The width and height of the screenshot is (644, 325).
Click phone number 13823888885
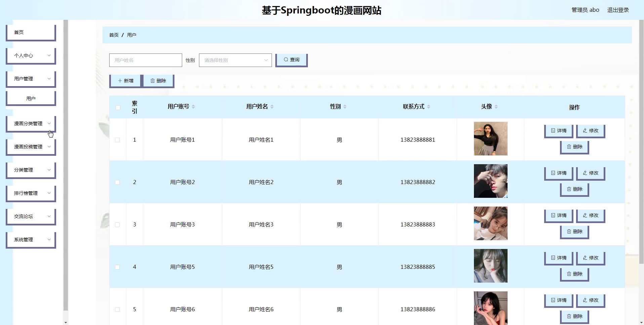(x=417, y=267)
